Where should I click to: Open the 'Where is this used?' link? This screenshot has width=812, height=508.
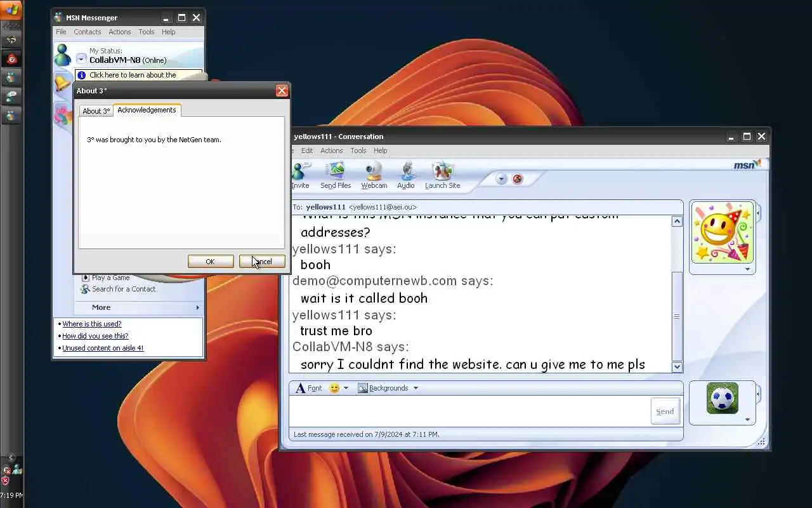pos(91,324)
